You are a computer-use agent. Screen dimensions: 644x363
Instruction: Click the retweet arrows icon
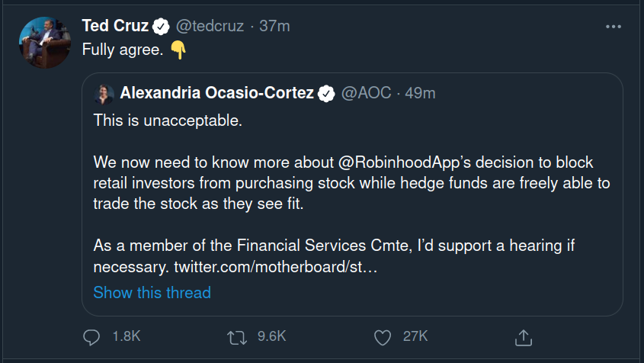tap(237, 336)
